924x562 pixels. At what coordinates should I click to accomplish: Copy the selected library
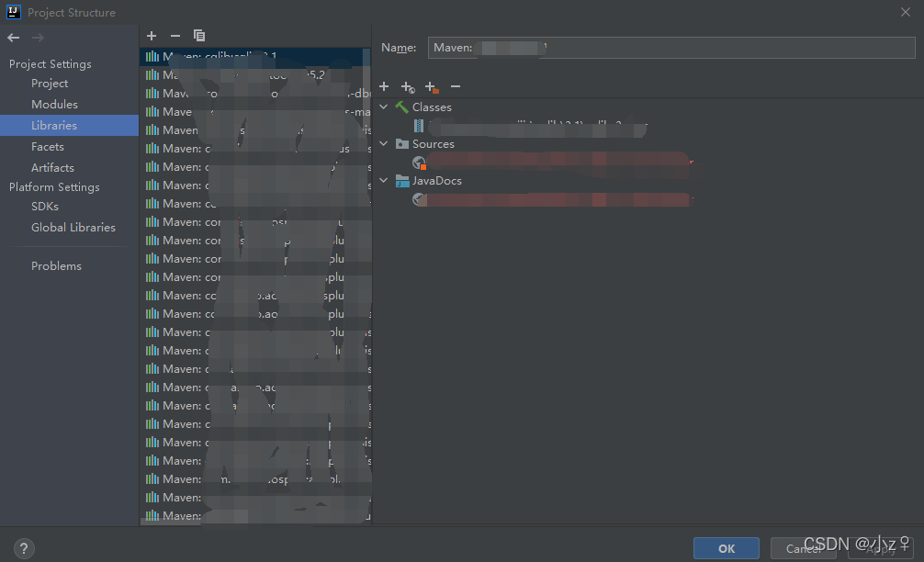(x=199, y=36)
